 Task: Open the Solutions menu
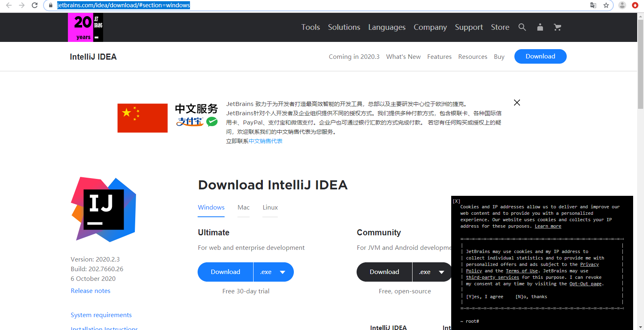tap(344, 27)
